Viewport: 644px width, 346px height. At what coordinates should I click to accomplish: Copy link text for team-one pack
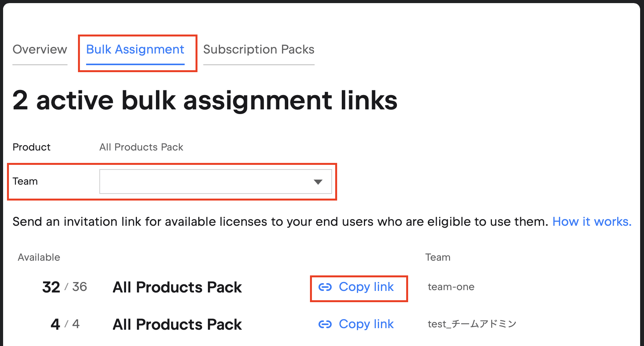366,287
